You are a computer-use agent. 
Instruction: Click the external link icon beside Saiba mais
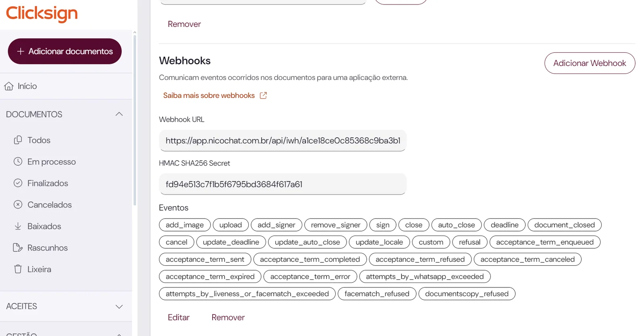pyautogui.click(x=263, y=96)
